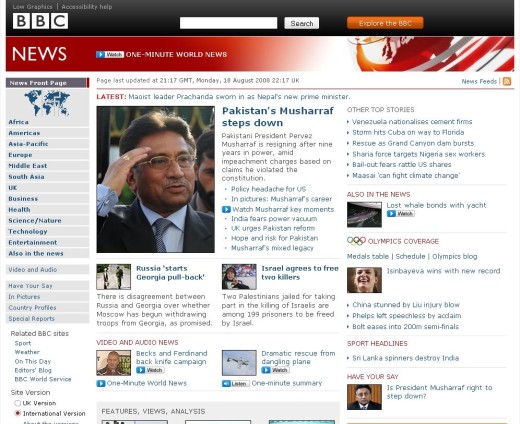Open Rescue as Grand Canyon dam bursts
The height and width of the screenshot is (424, 520).
pyautogui.click(x=413, y=143)
